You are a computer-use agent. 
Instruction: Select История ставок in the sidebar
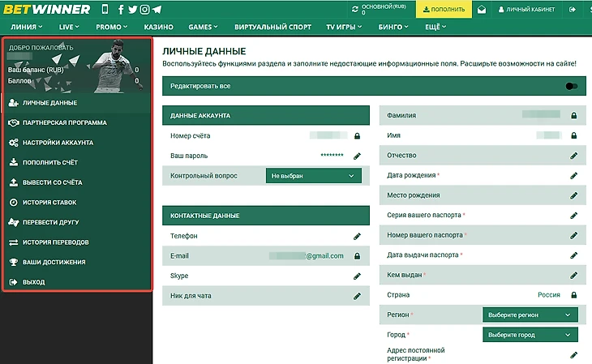coord(50,202)
